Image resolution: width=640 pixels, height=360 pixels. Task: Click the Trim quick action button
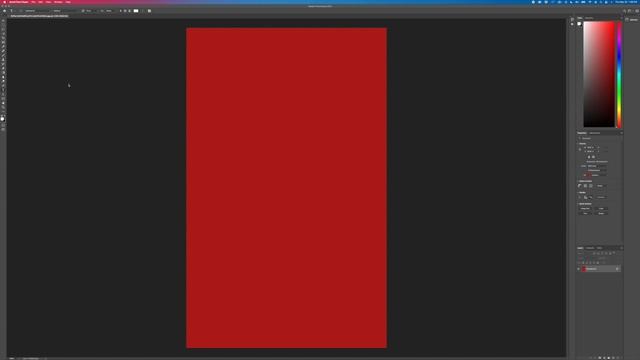point(585,213)
